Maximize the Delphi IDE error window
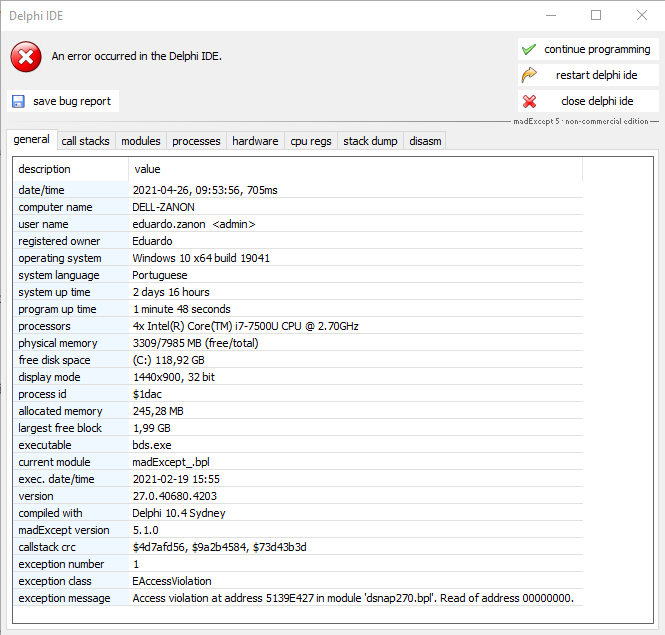The image size is (665, 635). (x=596, y=16)
